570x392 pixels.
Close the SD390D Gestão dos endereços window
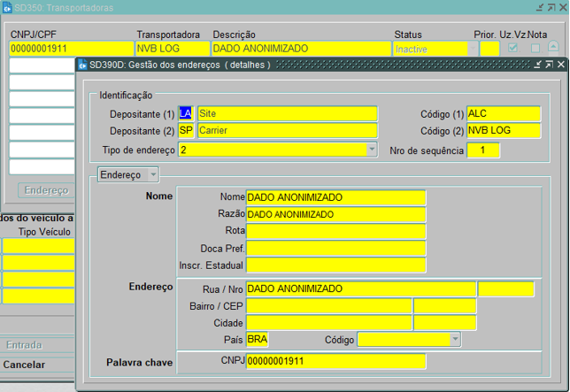click(x=561, y=65)
